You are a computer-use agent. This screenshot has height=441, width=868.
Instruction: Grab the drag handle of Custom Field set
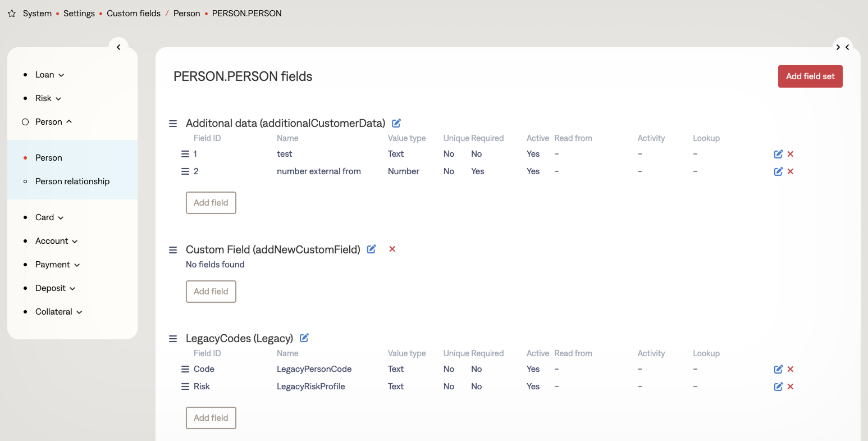tap(173, 250)
